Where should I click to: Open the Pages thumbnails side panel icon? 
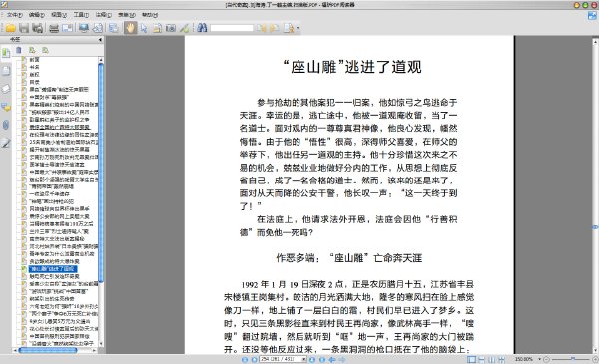(x=6, y=71)
